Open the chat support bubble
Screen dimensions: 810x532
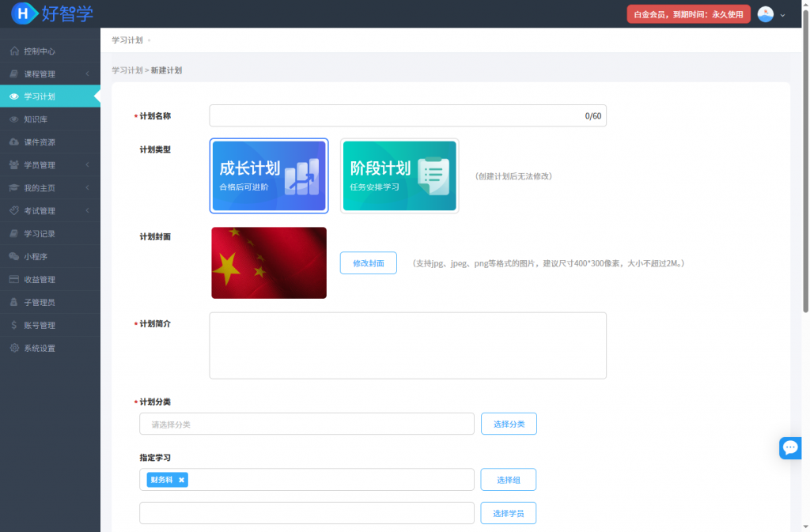(790, 448)
